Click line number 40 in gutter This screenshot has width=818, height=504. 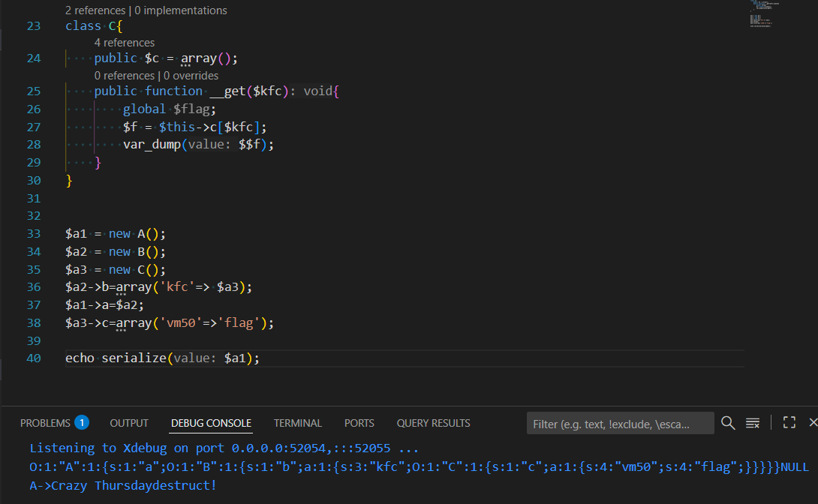33,358
